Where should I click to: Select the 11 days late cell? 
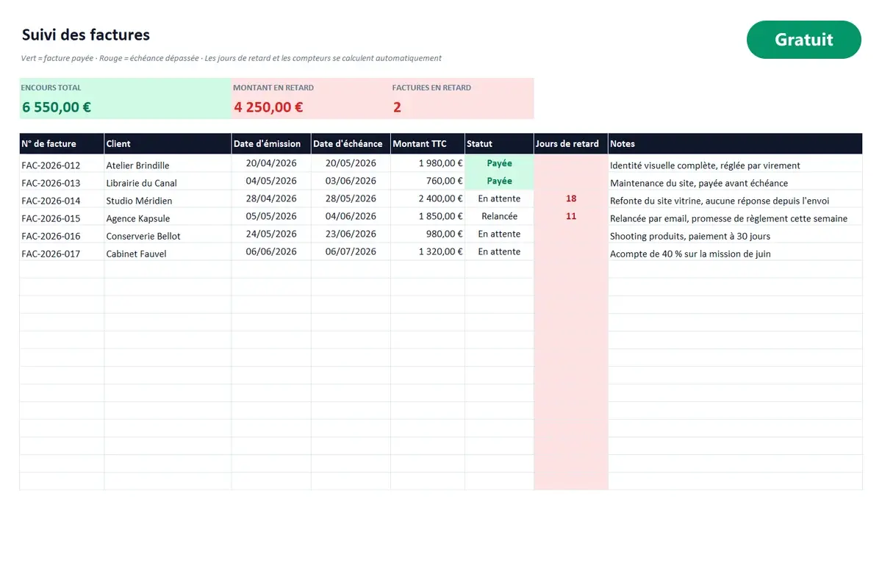[x=571, y=217]
